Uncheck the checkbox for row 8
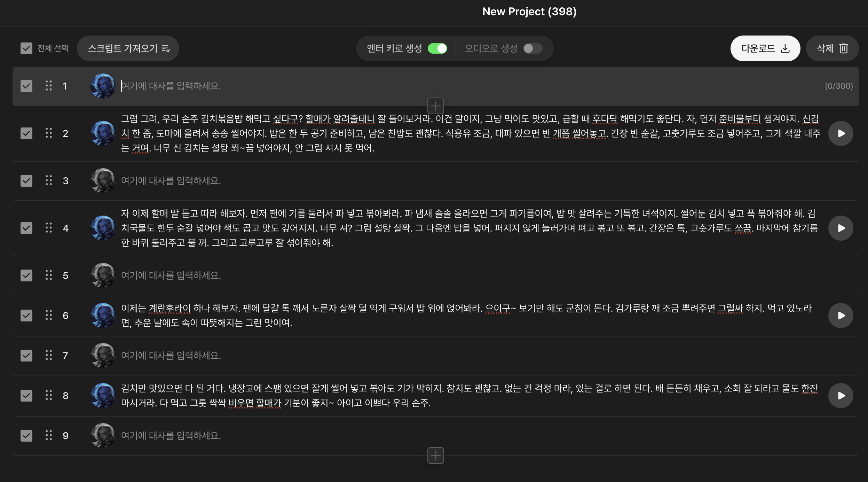The image size is (868, 482). tap(26, 396)
